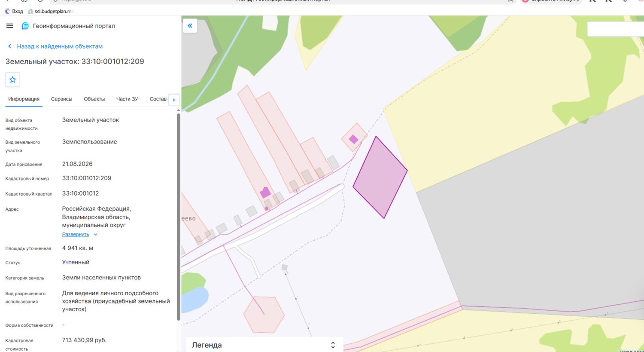Click the pink hexagon parcel on map

(264, 315)
